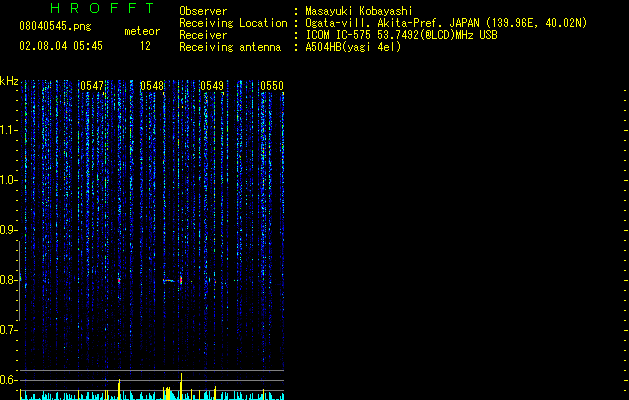The image size is (629, 400).
Task: Click the Receiver label
Action: point(203,35)
